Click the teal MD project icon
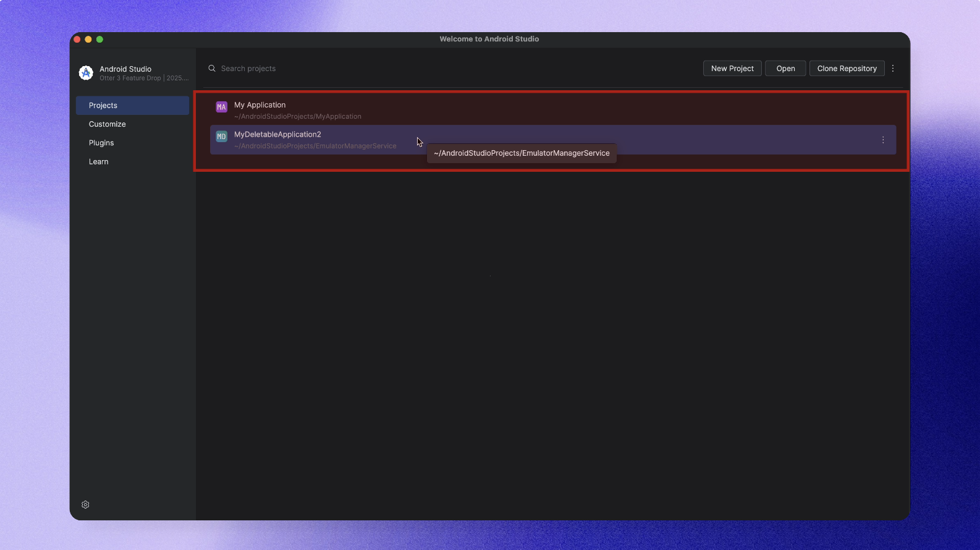Image resolution: width=980 pixels, height=550 pixels. pyautogui.click(x=221, y=137)
